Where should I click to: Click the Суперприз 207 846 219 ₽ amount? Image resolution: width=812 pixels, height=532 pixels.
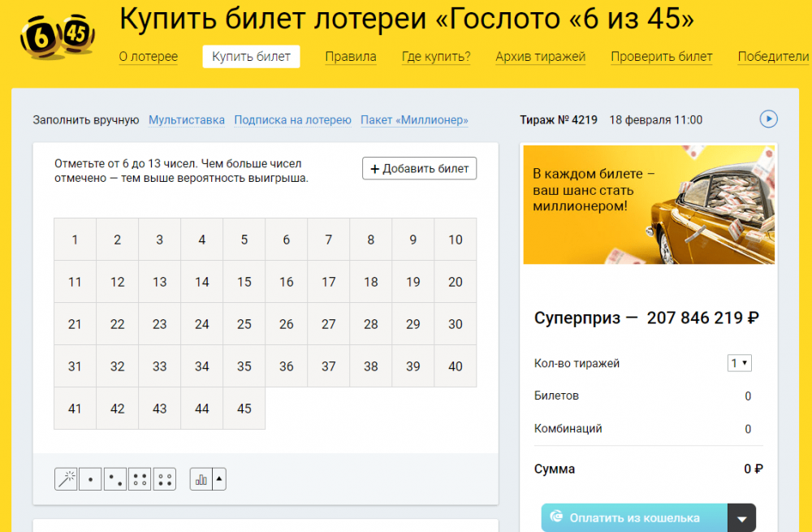[x=702, y=318]
